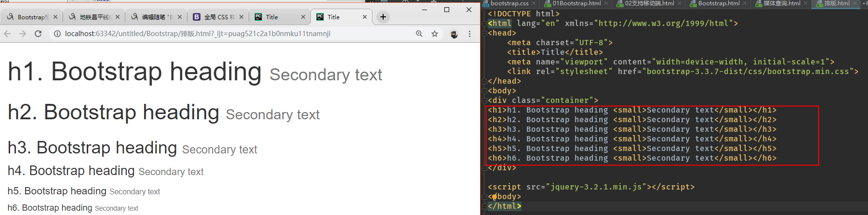The image size is (868, 215).
Task: Close the inactive Title browser tab
Action: 303,17
